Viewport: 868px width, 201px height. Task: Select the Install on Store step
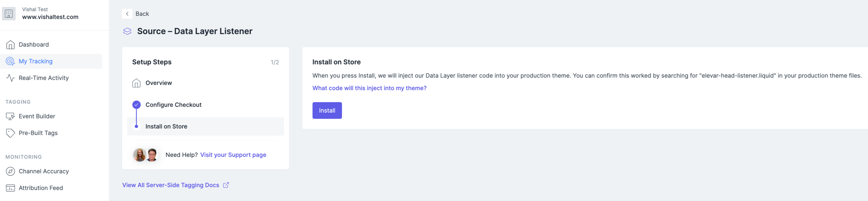(166, 127)
